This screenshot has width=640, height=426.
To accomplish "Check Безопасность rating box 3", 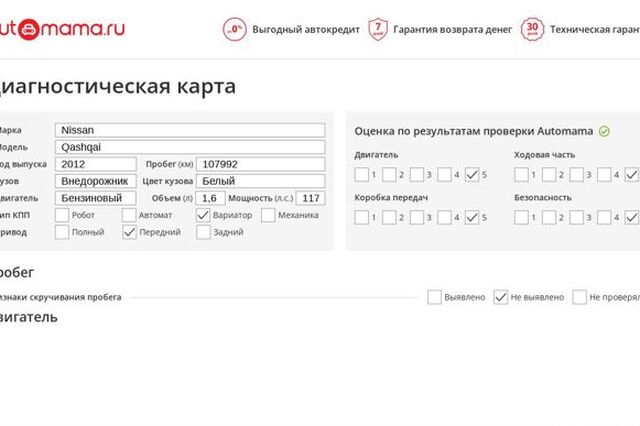I will [577, 217].
